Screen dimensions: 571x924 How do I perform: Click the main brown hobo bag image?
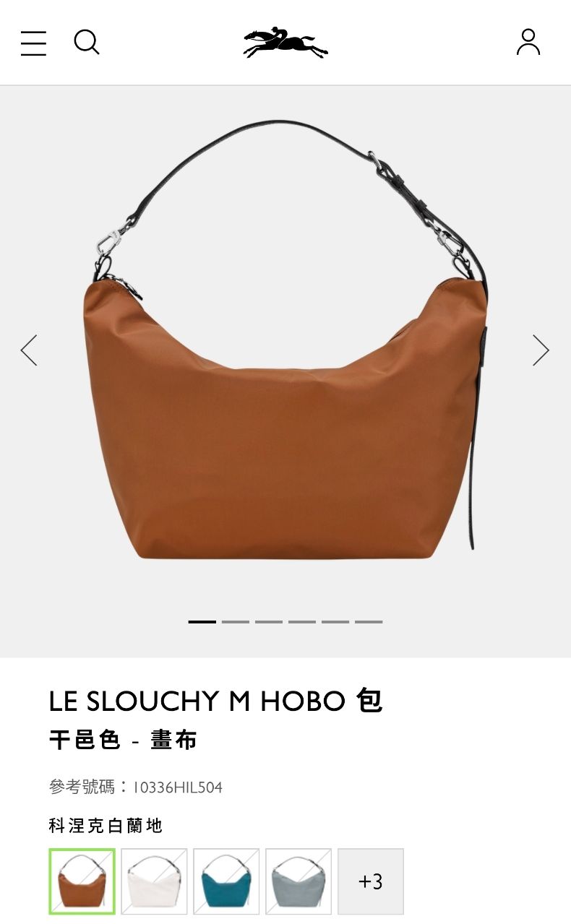(285, 340)
